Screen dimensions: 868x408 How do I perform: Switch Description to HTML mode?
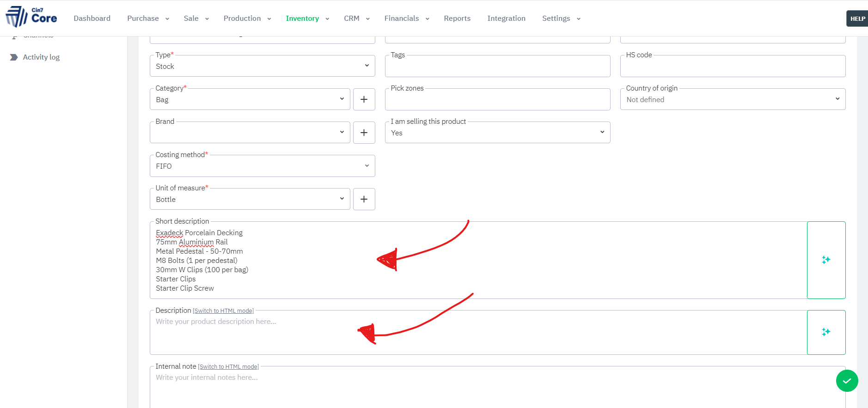223,311
